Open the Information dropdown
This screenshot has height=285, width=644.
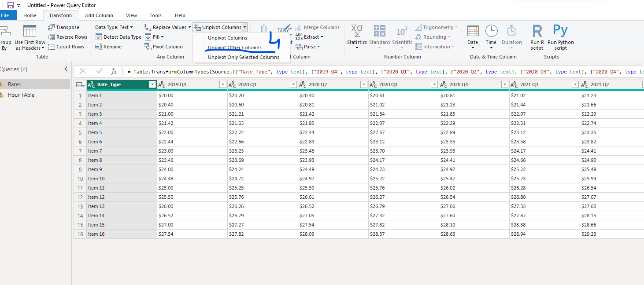pyautogui.click(x=434, y=47)
